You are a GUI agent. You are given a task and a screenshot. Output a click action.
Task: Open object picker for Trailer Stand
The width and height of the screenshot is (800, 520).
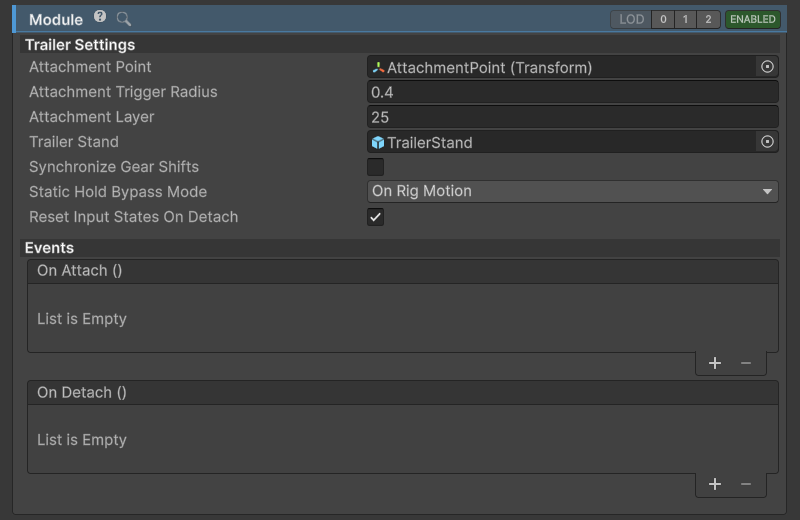(767, 142)
